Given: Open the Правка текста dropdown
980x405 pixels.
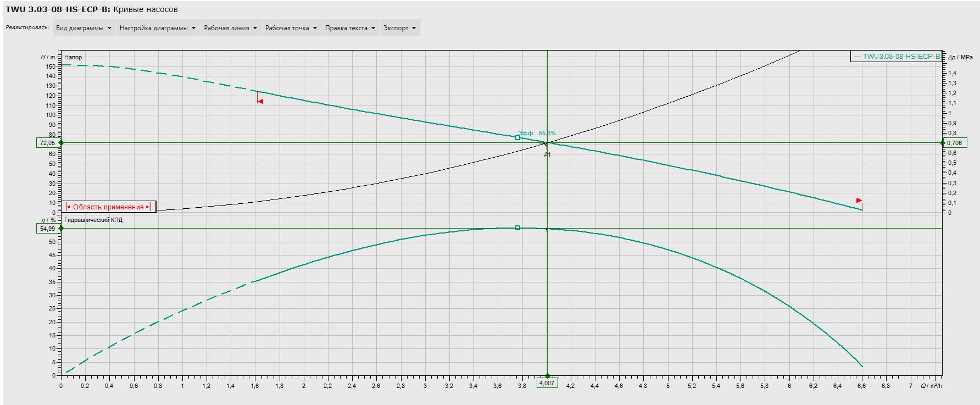Looking at the screenshot, I should point(350,28).
